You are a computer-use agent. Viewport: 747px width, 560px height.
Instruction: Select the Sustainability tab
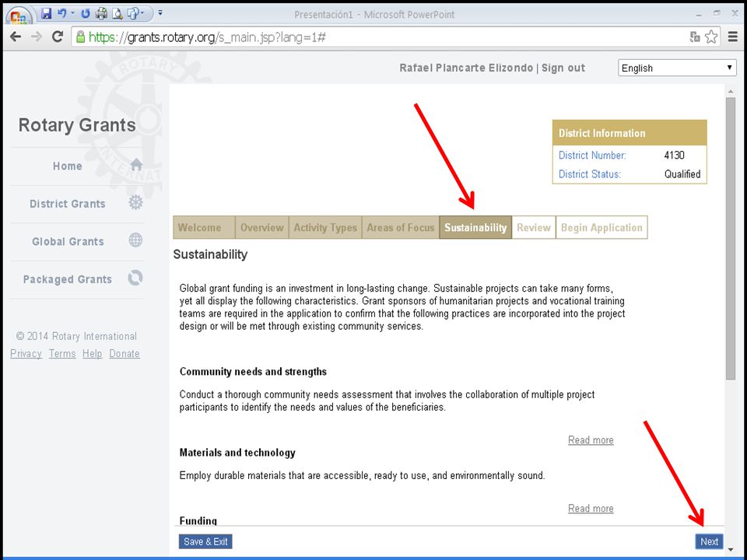(475, 227)
